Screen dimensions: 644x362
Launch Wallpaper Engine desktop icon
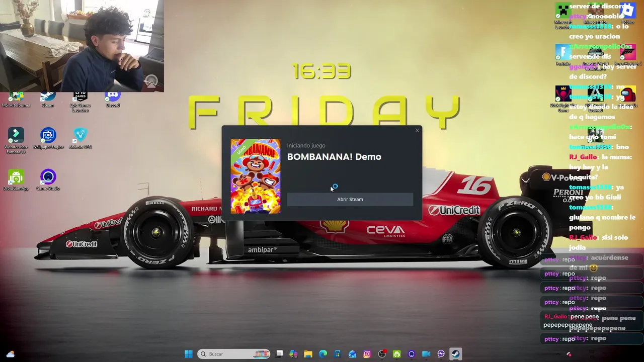[x=48, y=138]
